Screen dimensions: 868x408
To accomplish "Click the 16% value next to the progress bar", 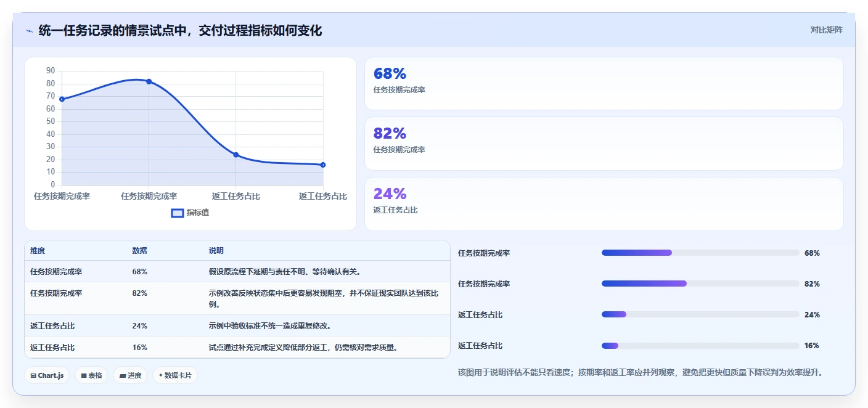I will (812, 346).
